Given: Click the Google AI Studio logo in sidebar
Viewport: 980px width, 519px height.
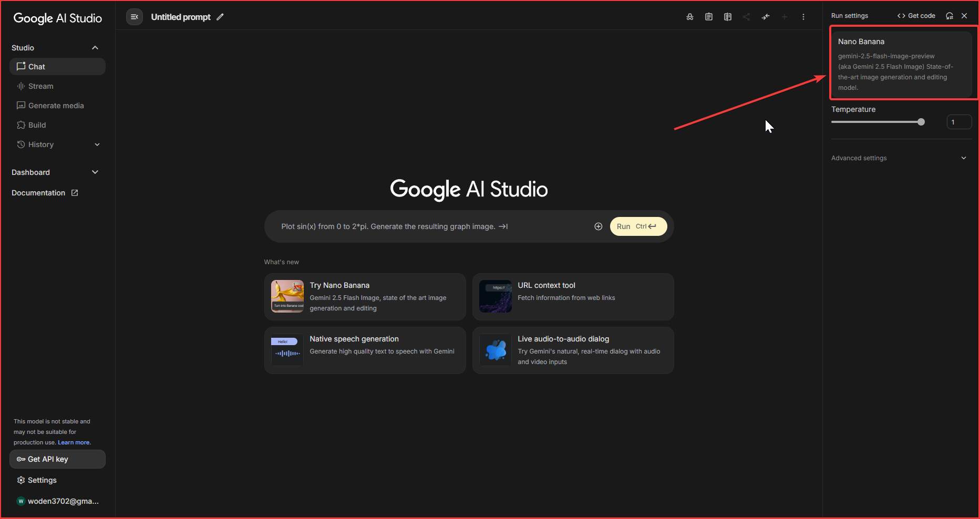Looking at the screenshot, I should click(x=58, y=18).
